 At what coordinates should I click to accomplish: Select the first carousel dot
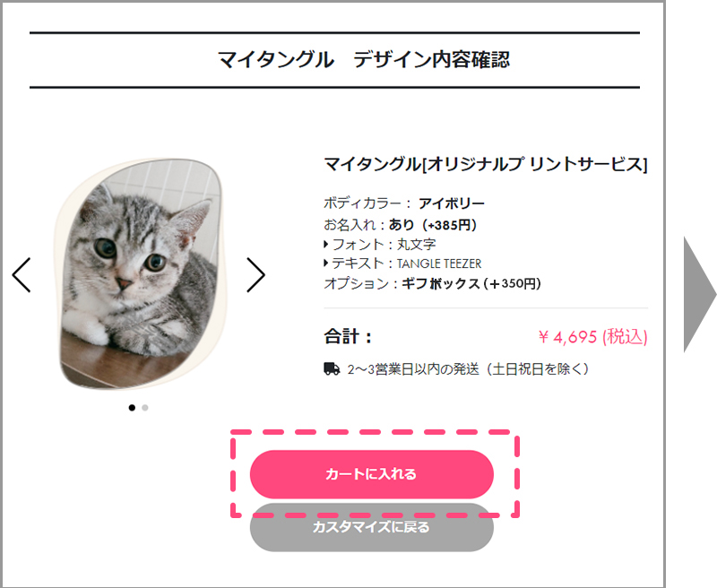pyautogui.click(x=133, y=408)
